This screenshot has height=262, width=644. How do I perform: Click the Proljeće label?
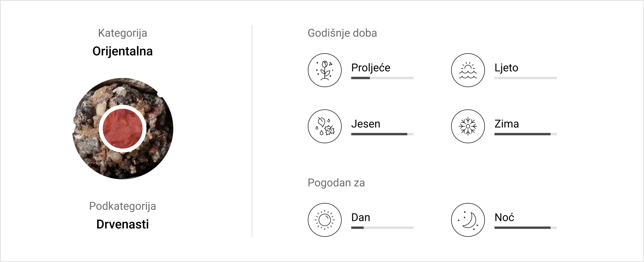click(371, 68)
